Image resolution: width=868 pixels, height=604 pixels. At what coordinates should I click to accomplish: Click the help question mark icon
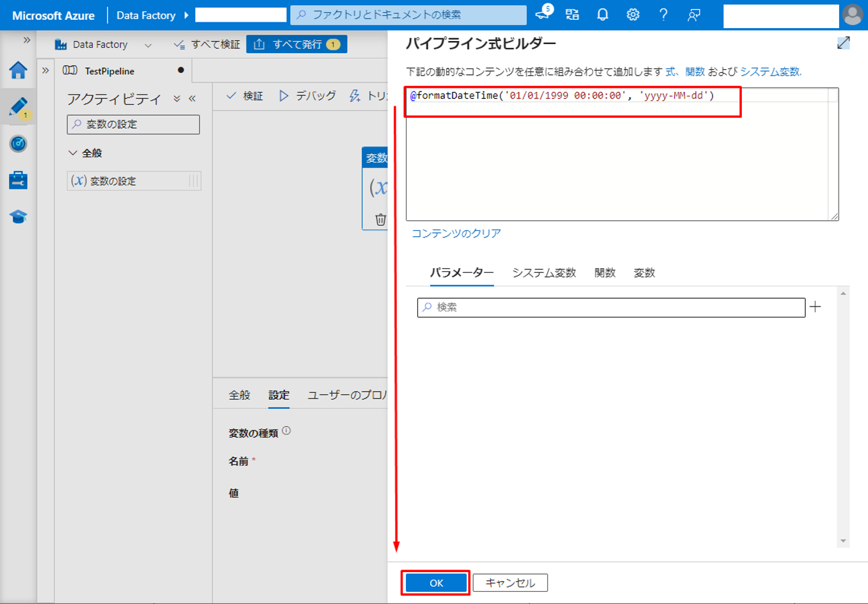coord(663,15)
